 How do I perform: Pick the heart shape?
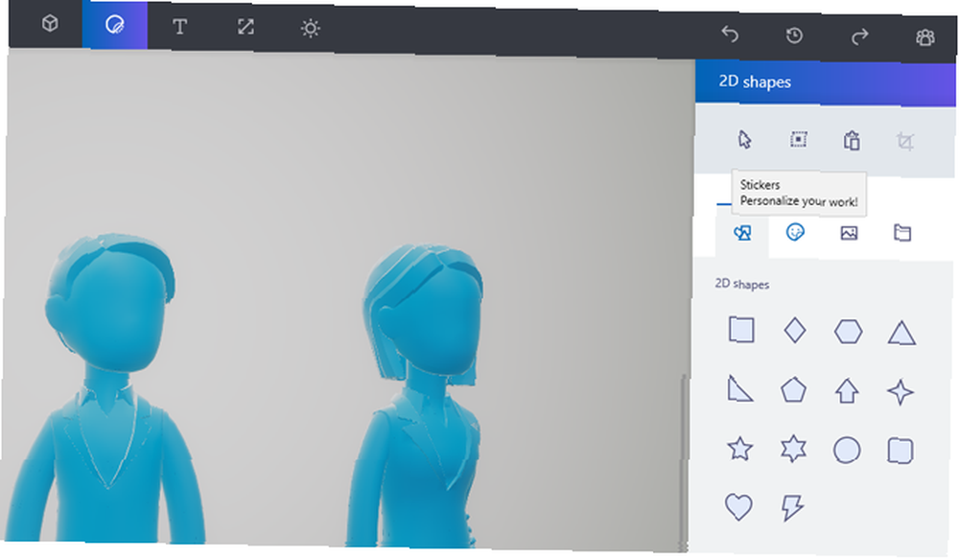coord(738,507)
